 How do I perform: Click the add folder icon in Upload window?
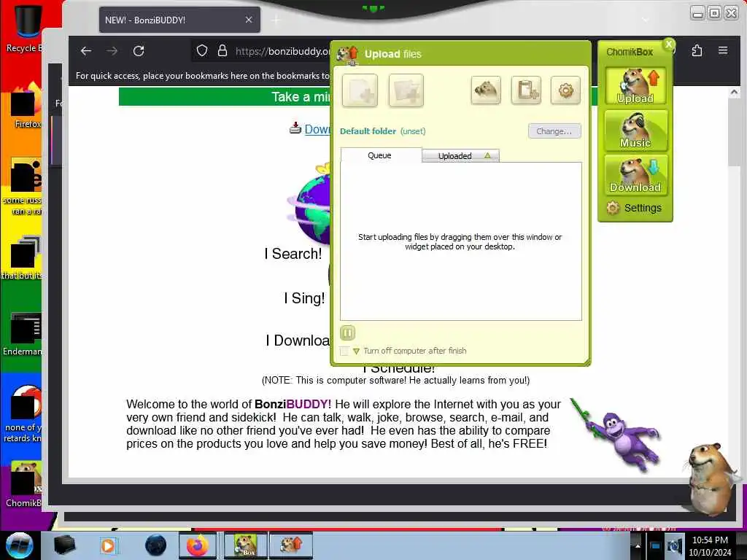coord(406,90)
